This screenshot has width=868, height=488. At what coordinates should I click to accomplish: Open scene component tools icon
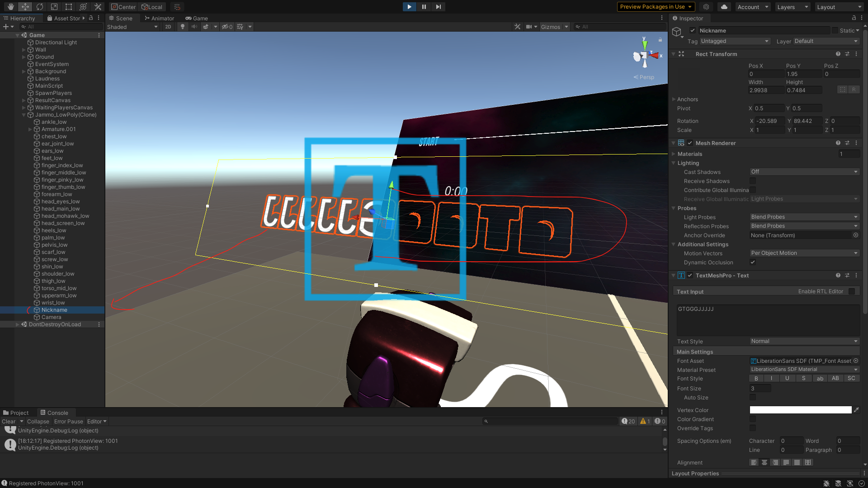point(518,27)
